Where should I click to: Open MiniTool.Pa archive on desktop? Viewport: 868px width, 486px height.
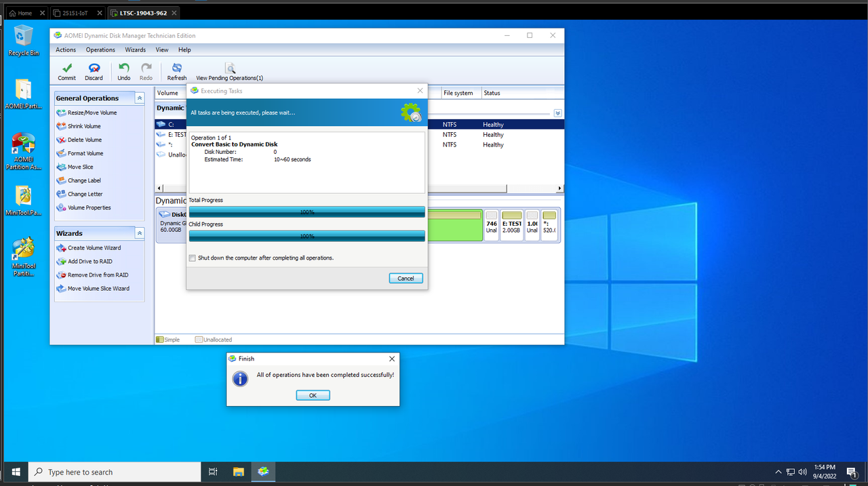click(24, 201)
